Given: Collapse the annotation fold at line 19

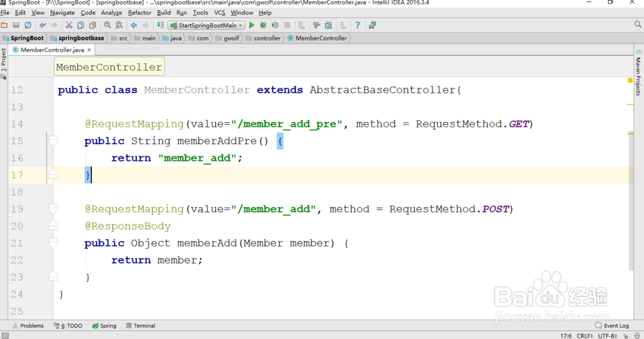Looking at the screenshot, I should pos(53,209).
